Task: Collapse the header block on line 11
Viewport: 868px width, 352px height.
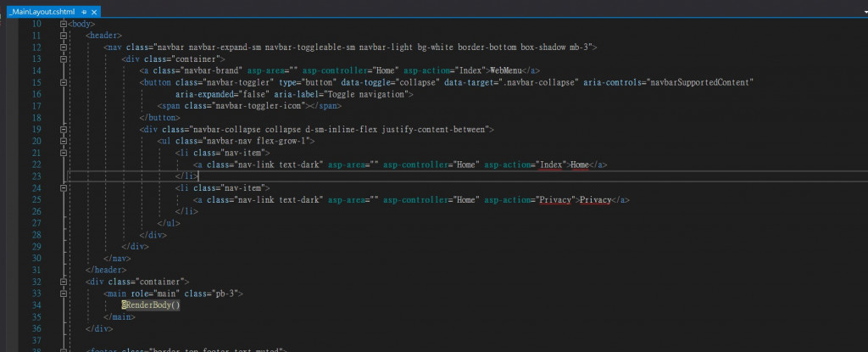Action: [x=64, y=36]
